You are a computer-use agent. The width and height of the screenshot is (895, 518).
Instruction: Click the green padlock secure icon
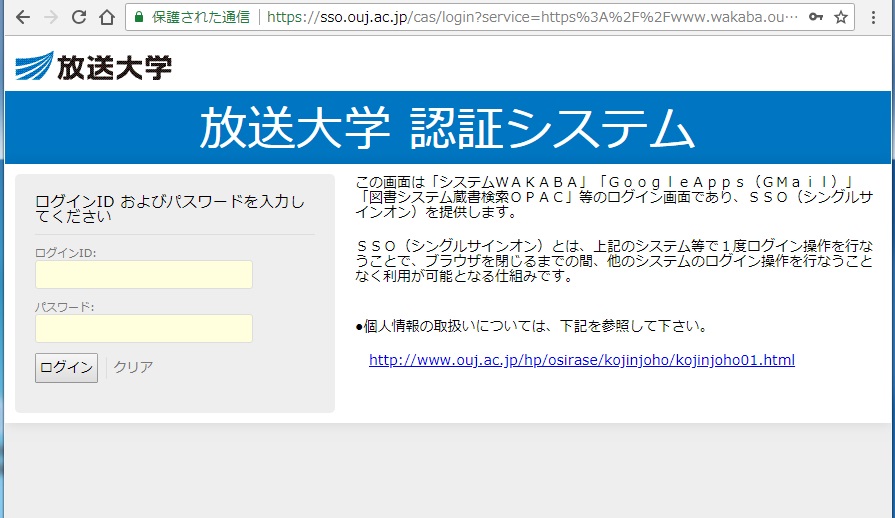[x=139, y=17]
